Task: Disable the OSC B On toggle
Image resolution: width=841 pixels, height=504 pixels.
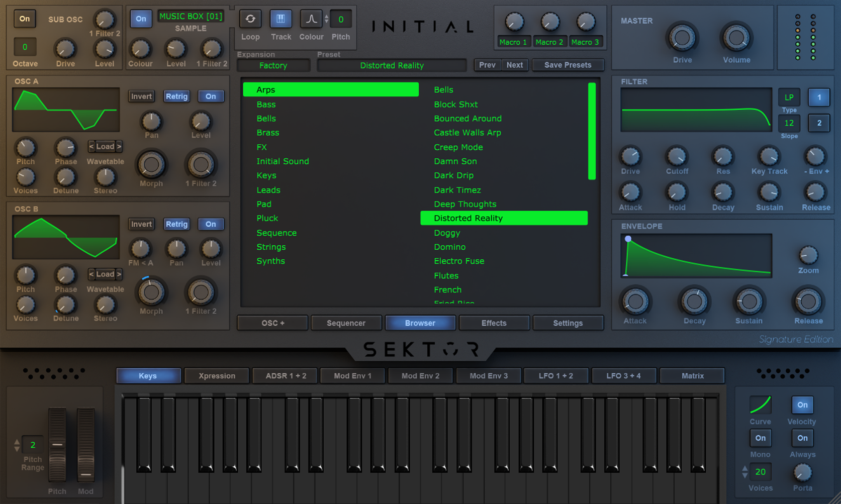Action: 211,224
